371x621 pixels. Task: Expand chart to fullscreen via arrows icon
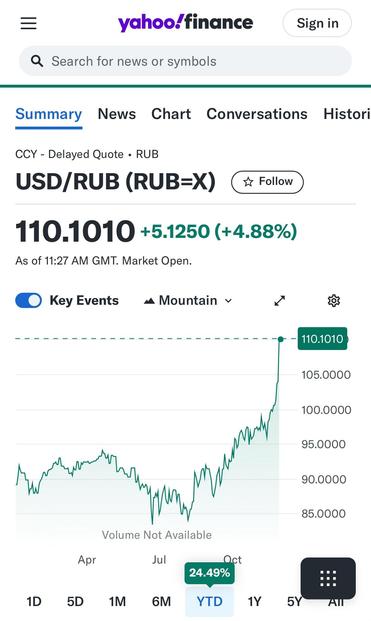click(x=280, y=301)
